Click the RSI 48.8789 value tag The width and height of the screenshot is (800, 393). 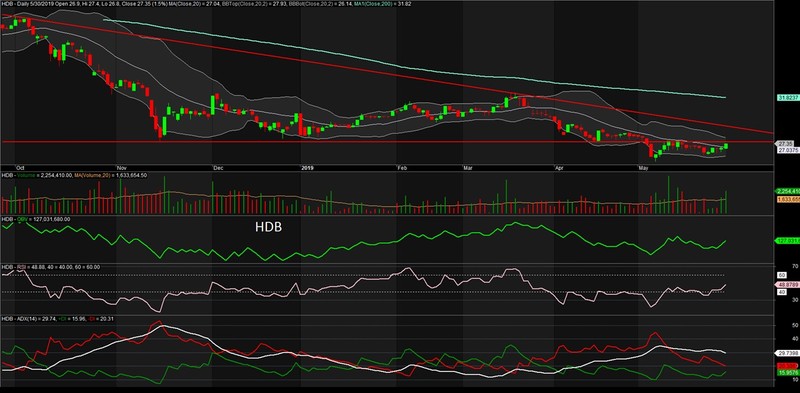click(788, 284)
